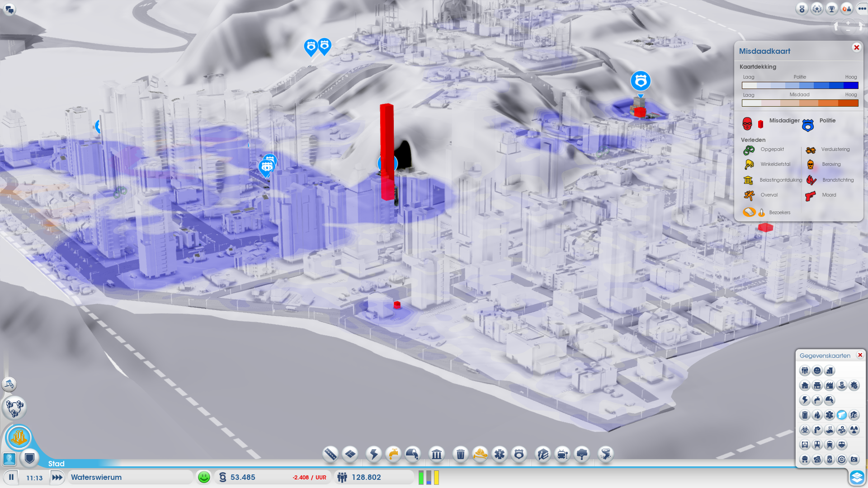868x488 pixels.
Task: Pause the simulation
Action: tap(11, 477)
